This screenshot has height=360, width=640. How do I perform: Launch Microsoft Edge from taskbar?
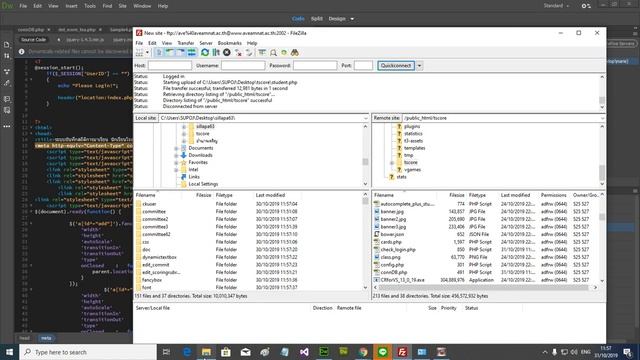pos(187,352)
